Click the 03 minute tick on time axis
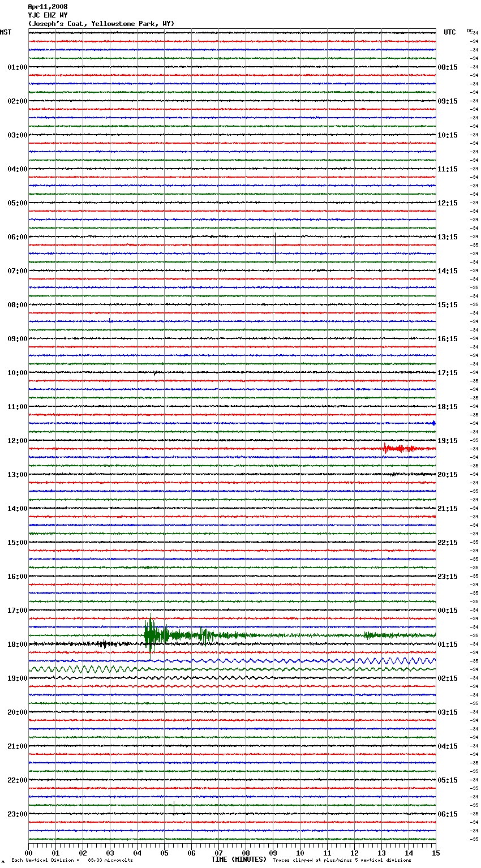481x868 pixels. tap(110, 852)
